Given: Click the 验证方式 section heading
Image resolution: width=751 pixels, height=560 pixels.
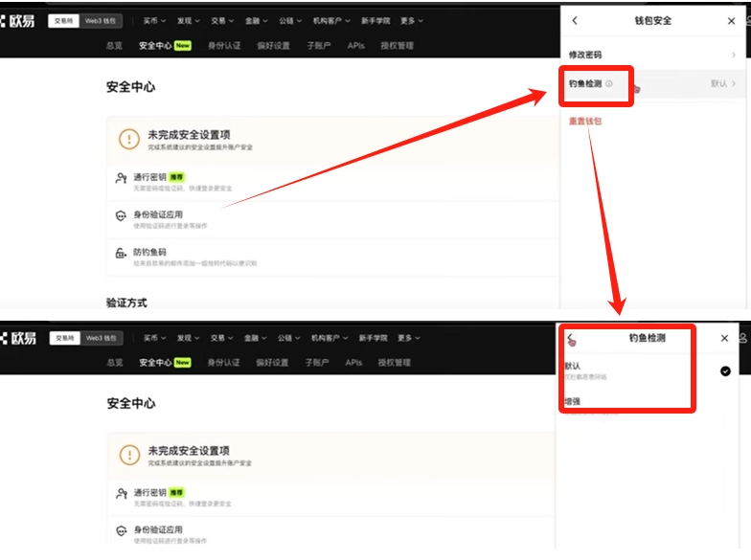Looking at the screenshot, I should (x=126, y=302).
